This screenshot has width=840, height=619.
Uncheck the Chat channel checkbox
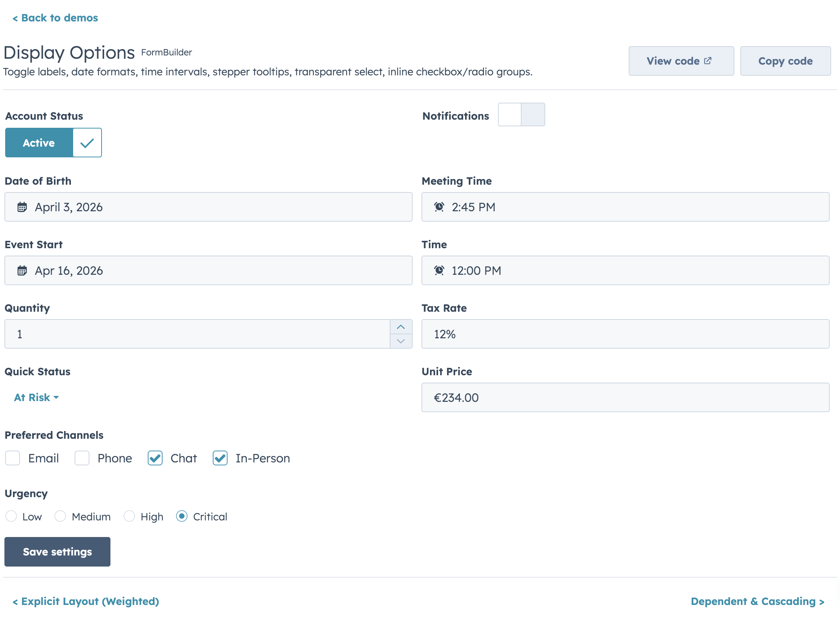coord(155,458)
